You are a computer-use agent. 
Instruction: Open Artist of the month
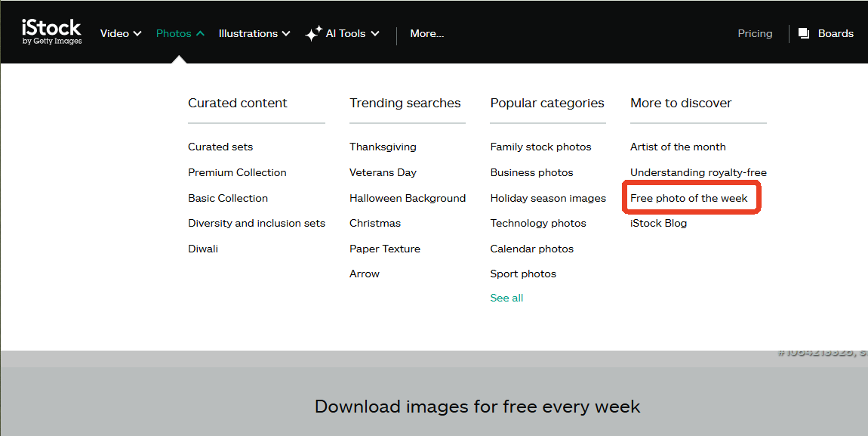tap(678, 147)
